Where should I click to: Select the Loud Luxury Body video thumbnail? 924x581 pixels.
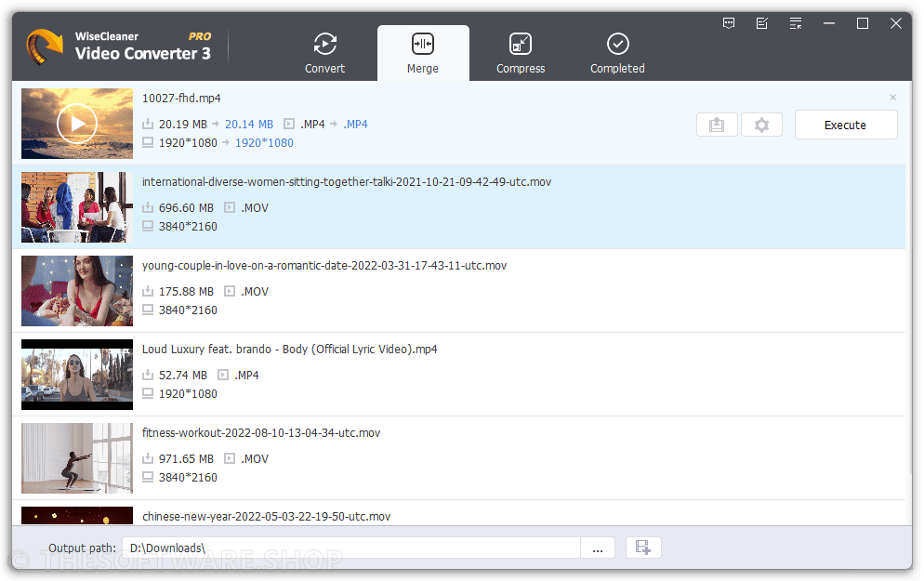(77, 375)
